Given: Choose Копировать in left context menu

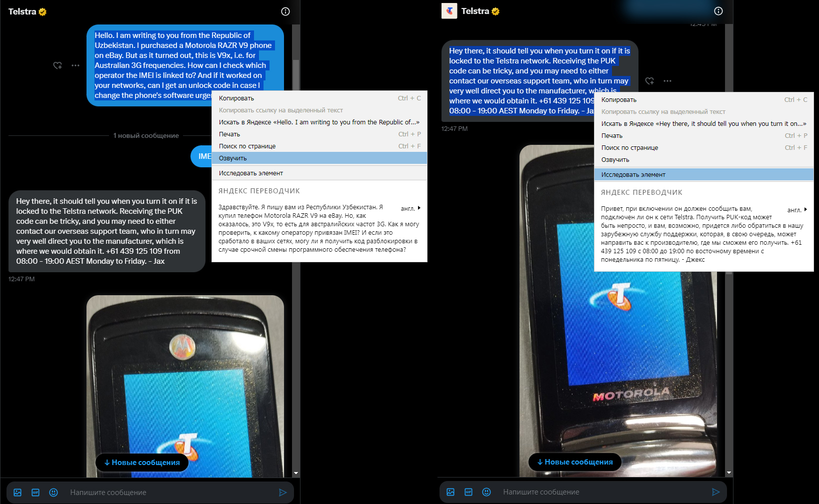Looking at the screenshot, I should (x=319, y=98).
